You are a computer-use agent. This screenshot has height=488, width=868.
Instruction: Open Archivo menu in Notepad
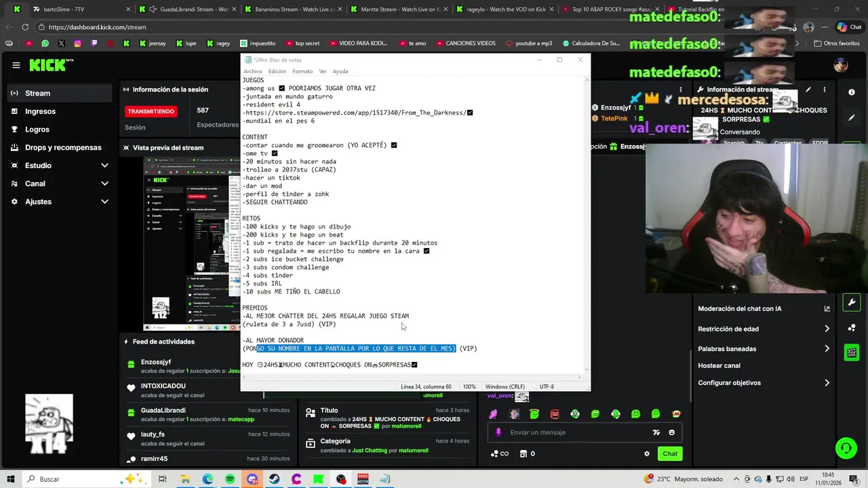click(253, 71)
